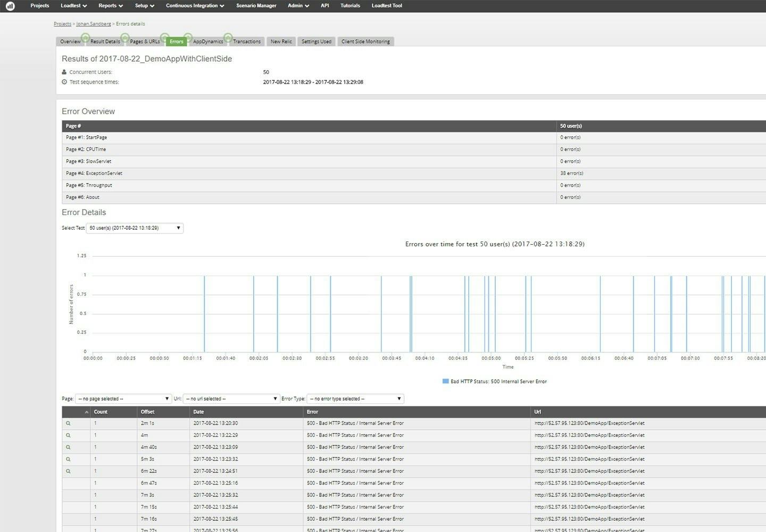Screen dimensions: 766x532
Task: Click the application logo in the top-left corner
Action: (10, 6)
